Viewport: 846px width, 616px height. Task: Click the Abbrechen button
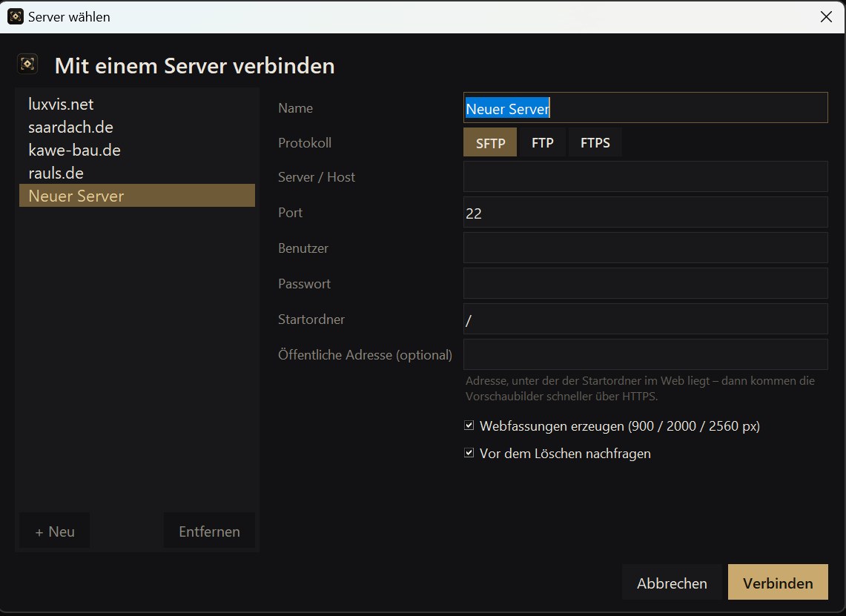point(672,583)
